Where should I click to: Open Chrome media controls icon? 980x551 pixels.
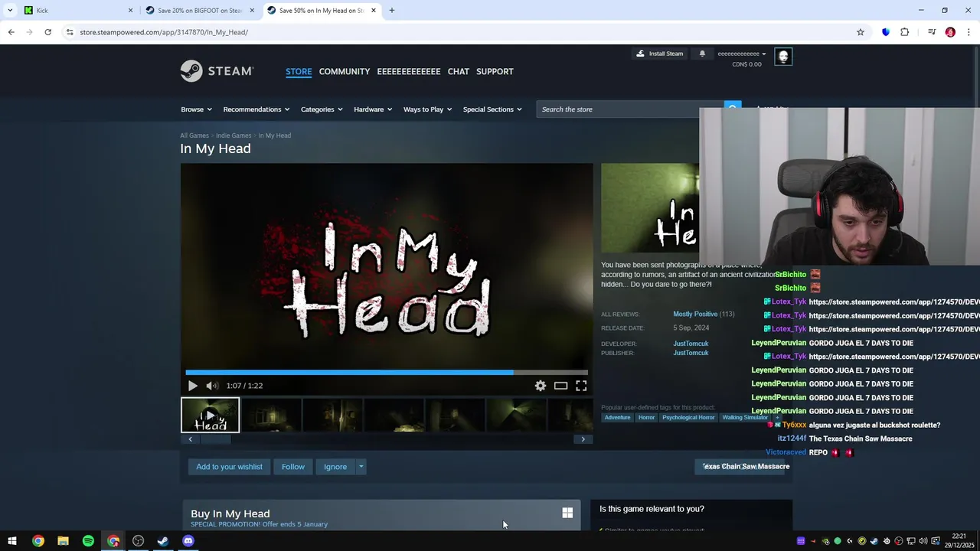tap(932, 32)
